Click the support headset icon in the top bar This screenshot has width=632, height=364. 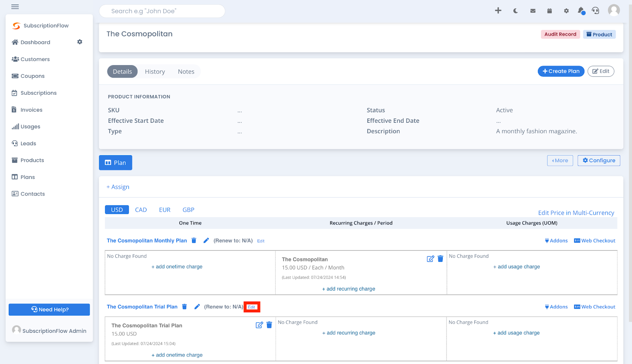click(596, 11)
